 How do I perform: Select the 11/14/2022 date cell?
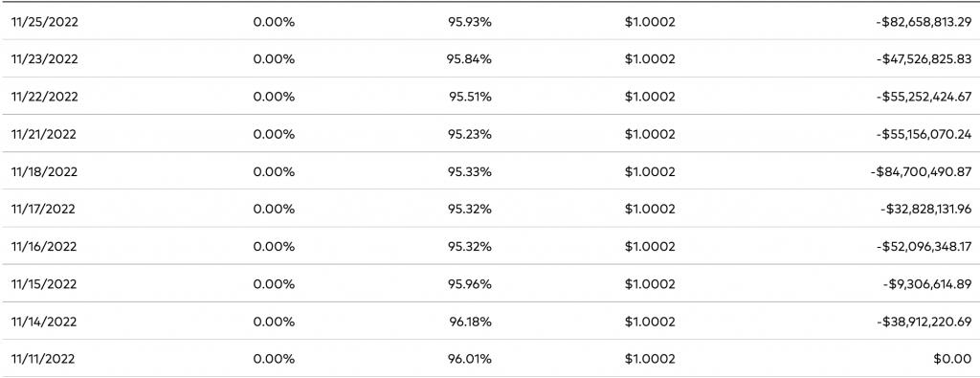(x=44, y=322)
